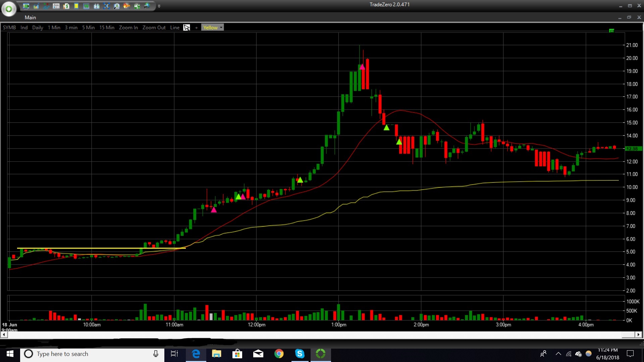Open the blue '10' toolbar icon
Screen dimensions: 644x362
point(86,6)
